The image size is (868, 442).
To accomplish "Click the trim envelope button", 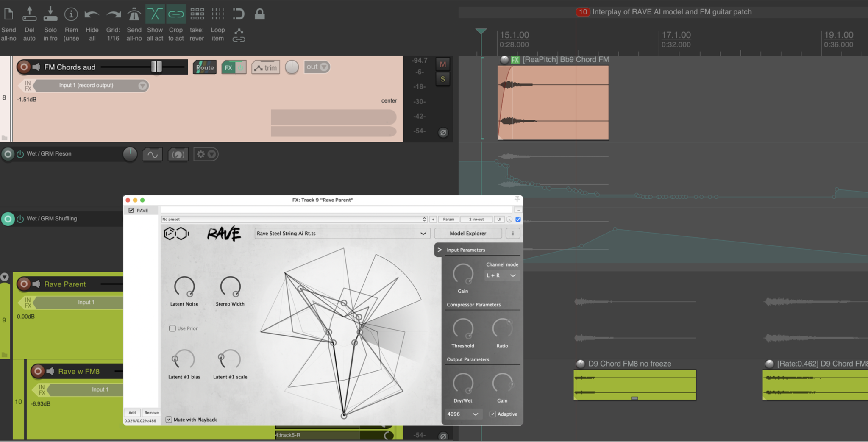I will pos(266,67).
